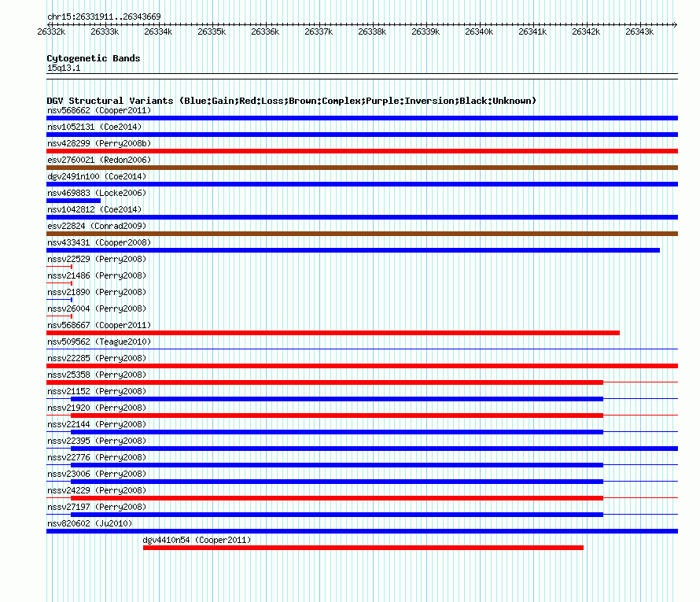This screenshot has width=700, height=602.
Task: Click nssv22285 (Perry2008) label
Action: (x=97, y=358)
